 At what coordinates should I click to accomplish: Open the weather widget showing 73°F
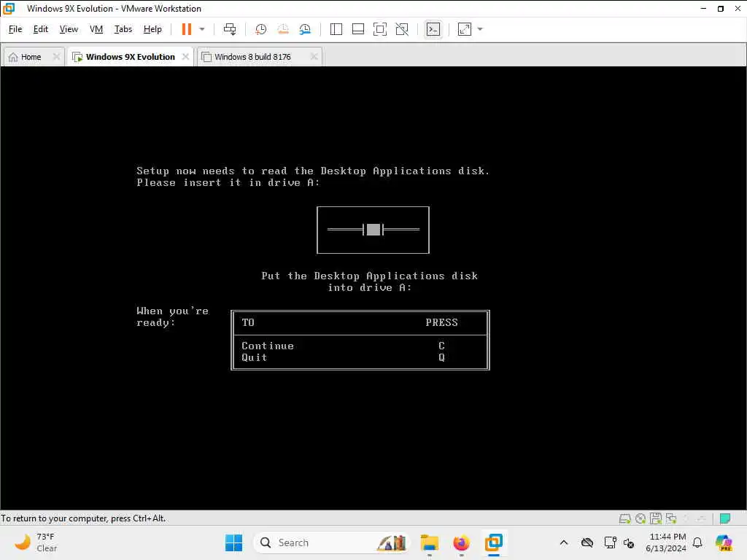[36, 542]
